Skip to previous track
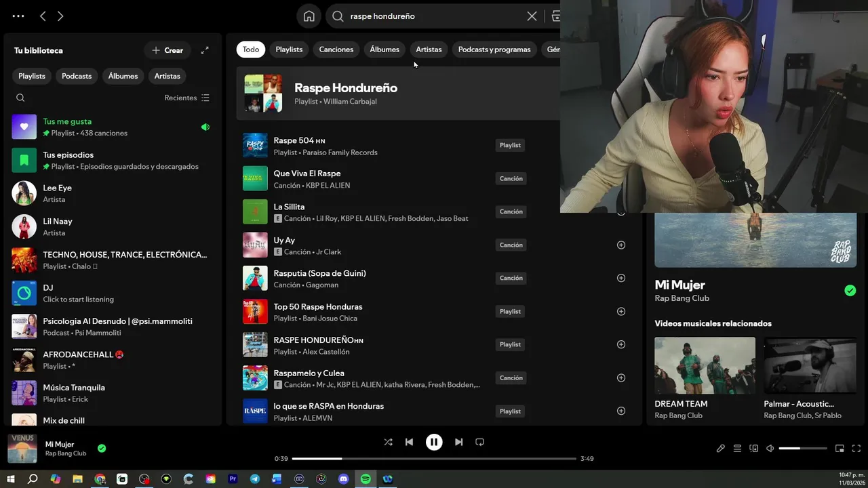Image resolution: width=868 pixels, height=488 pixels. tap(409, 442)
